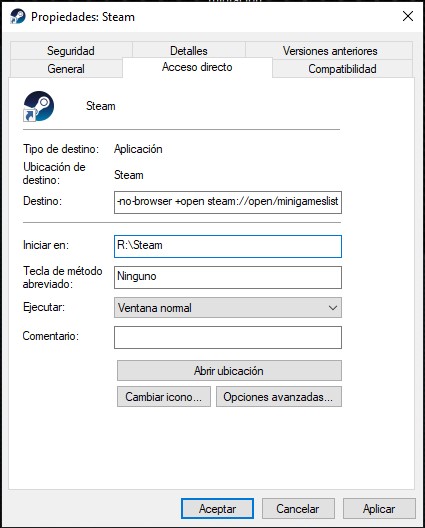Click the empty Comentario field
Viewport: 425px width, 528px height.
pyautogui.click(x=228, y=337)
